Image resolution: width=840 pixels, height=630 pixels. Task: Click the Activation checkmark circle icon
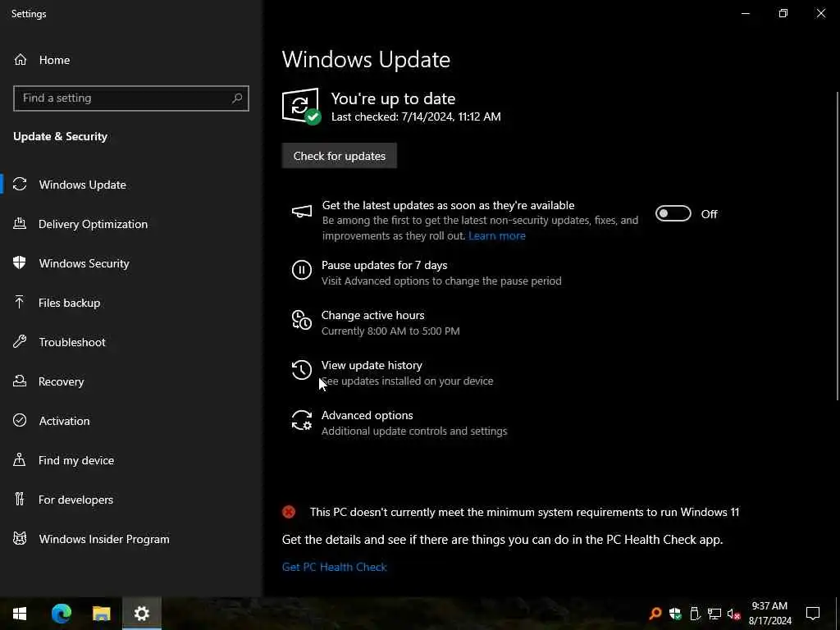(20, 421)
